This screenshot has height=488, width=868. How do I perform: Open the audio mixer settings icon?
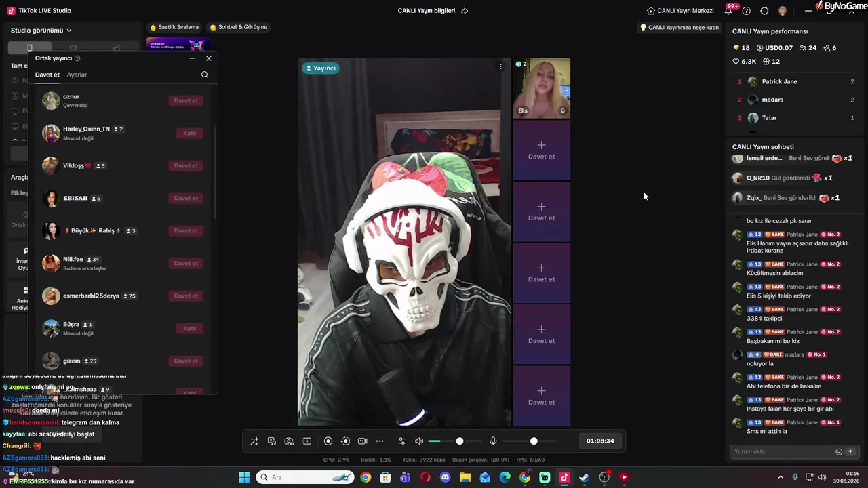(x=401, y=441)
